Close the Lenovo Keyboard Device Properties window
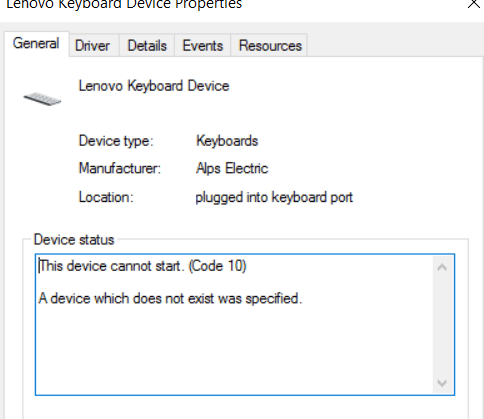This screenshot has height=419, width=484. pyautogui.click(x=474, y=4)
